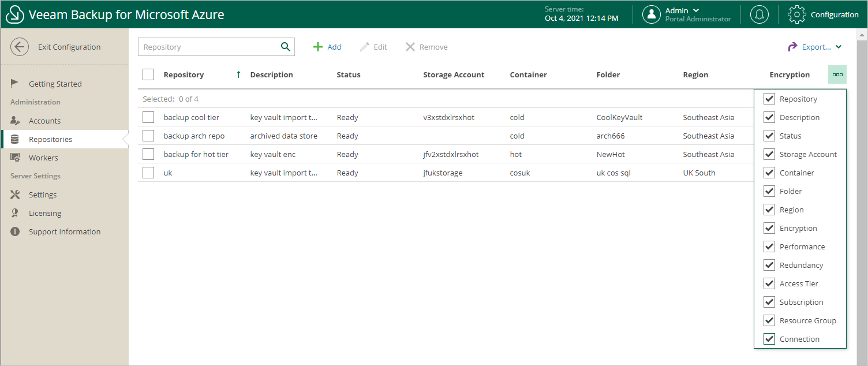Open Getting Started in sidebar
Image resolution: width=868 pixels, height=366 pixels.
(65, 84)
